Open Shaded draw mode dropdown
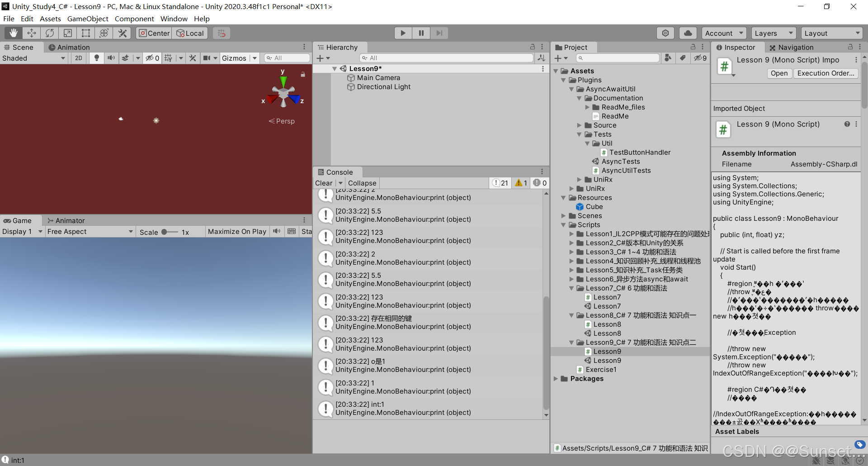 click(34, 58)
